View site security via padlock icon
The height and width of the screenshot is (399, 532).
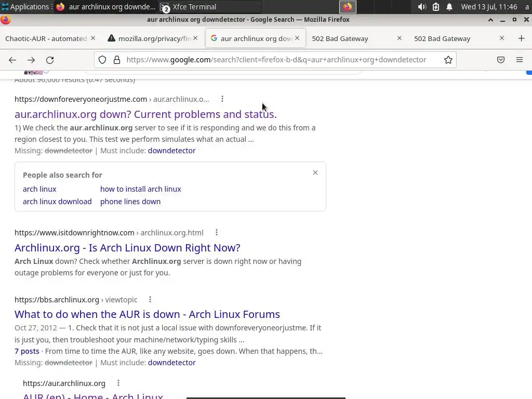[x=117, y=60]
